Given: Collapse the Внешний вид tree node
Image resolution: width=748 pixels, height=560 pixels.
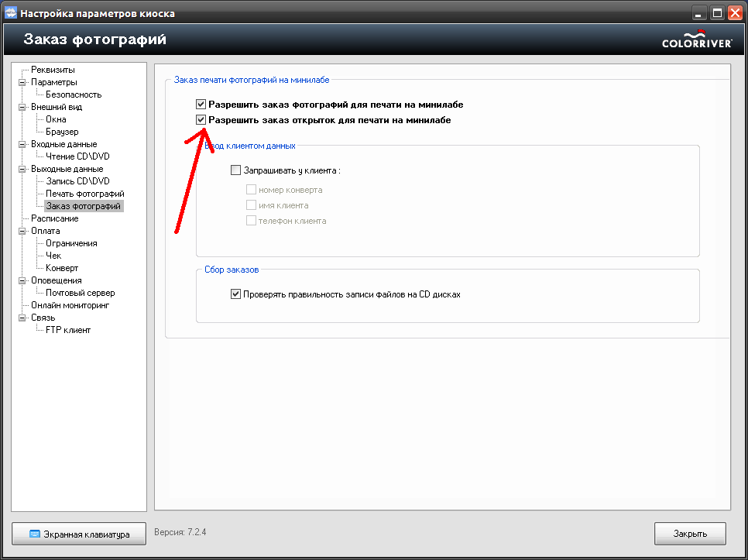Looking at the screenshot, I should [x=22, y=107].
